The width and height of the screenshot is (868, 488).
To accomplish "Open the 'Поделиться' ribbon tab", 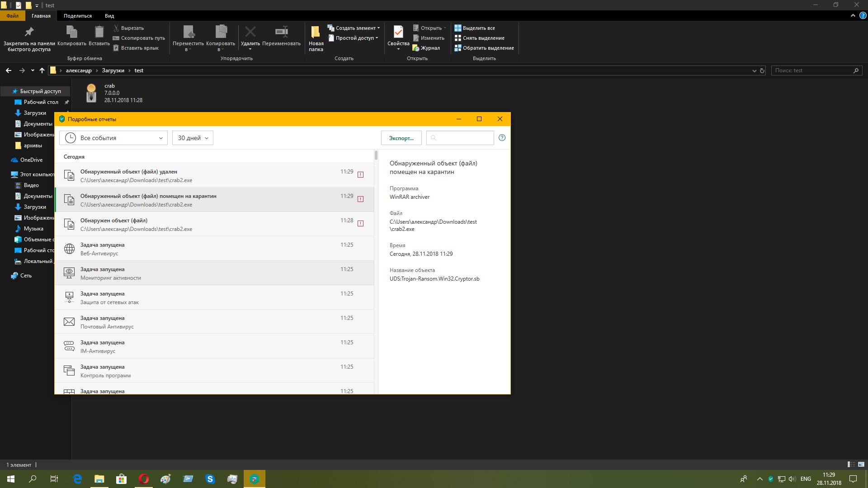I will (x=77, y=16).
